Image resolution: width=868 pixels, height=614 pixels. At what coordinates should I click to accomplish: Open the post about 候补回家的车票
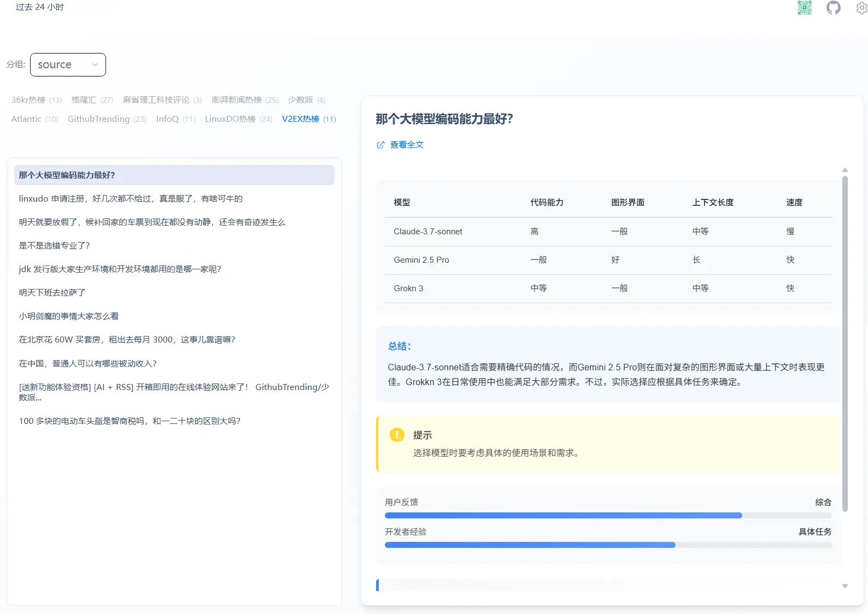coord(174,222)
